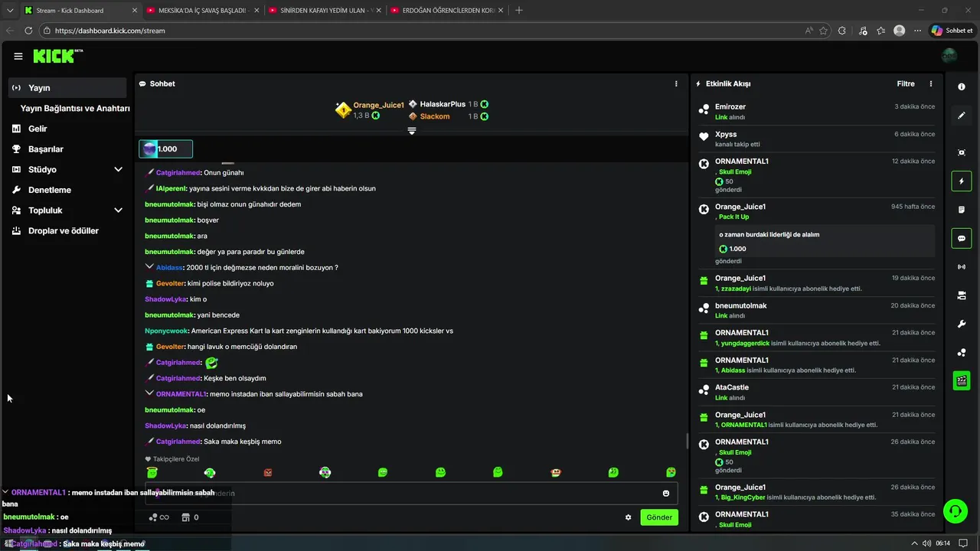Image resolution: width=980 pixels, height=551 pixels.
Task: Open the Sohbet panel three-dot menu
Action: click(676, 83)
